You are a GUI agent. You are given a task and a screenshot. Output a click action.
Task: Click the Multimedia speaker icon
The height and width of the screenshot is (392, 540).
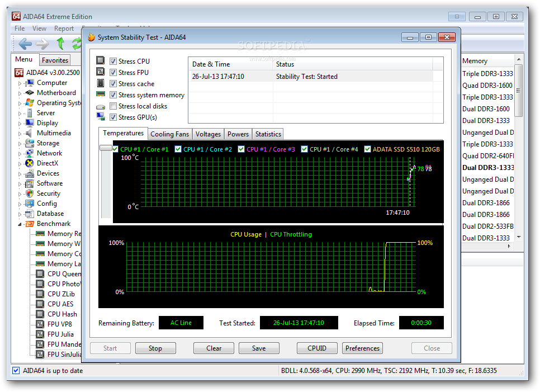30,133
